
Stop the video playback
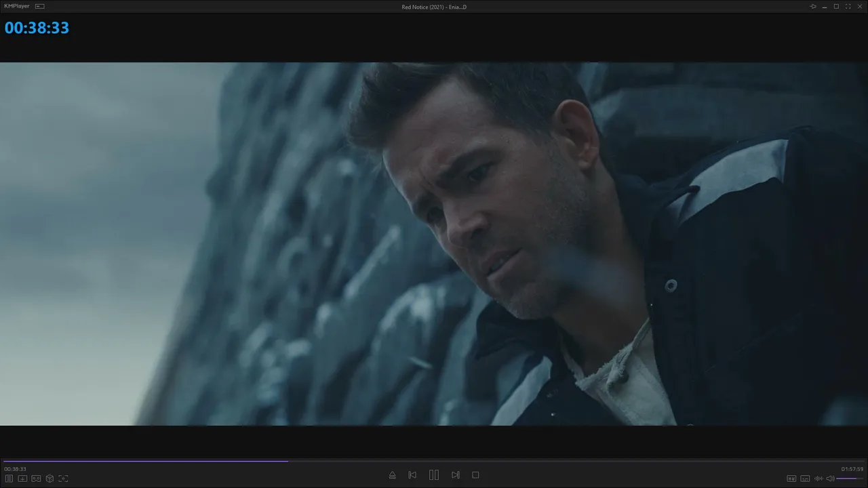[x=475, y=475]
